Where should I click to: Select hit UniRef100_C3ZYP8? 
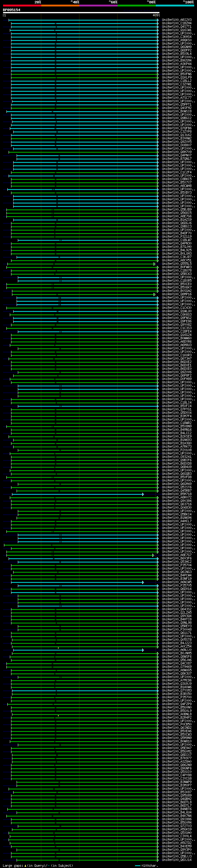[x=176, y=132]
